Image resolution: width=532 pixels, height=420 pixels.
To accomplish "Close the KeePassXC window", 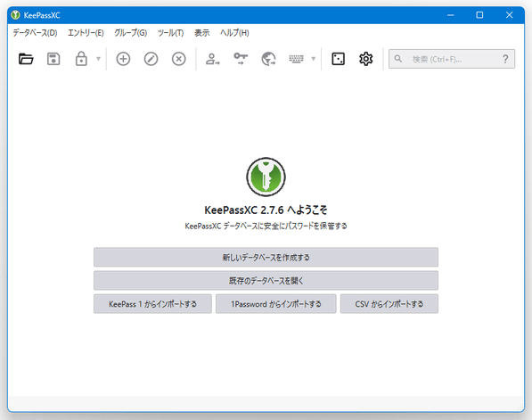I will 509,15.
